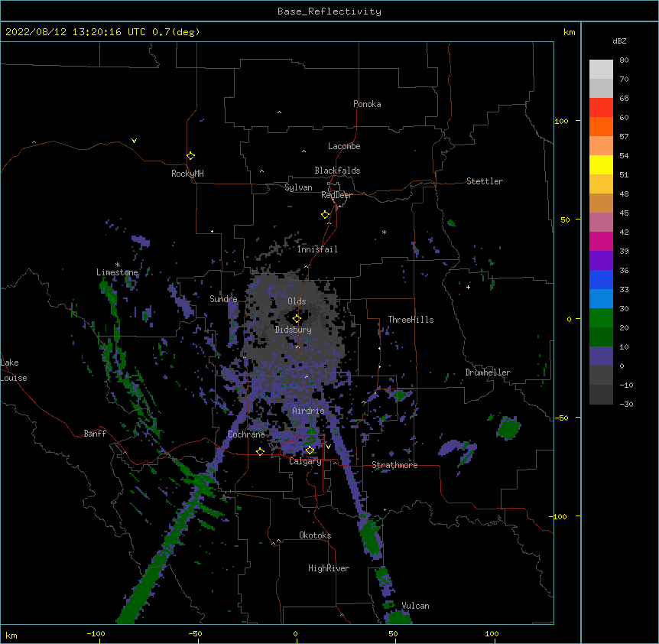The width and height of the screenshot is (659, 644).
Task: Click the km unit label at bottom left
Action: [11, 635]
